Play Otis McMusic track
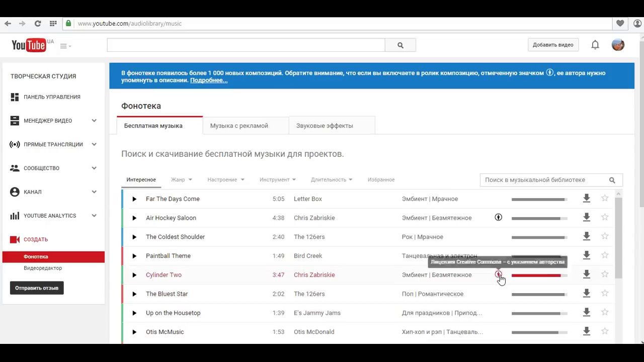Viewport: 644px width, 362px height. point(134,332)
